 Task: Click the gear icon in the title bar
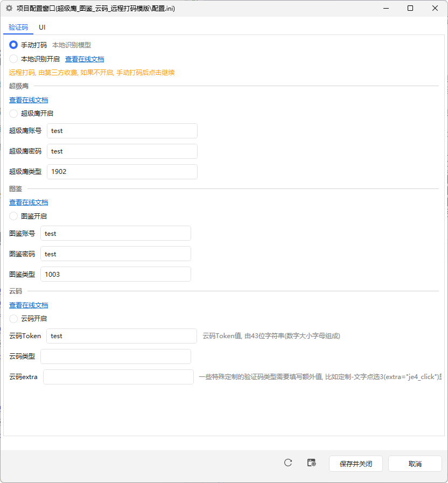(x=9, y=9)
